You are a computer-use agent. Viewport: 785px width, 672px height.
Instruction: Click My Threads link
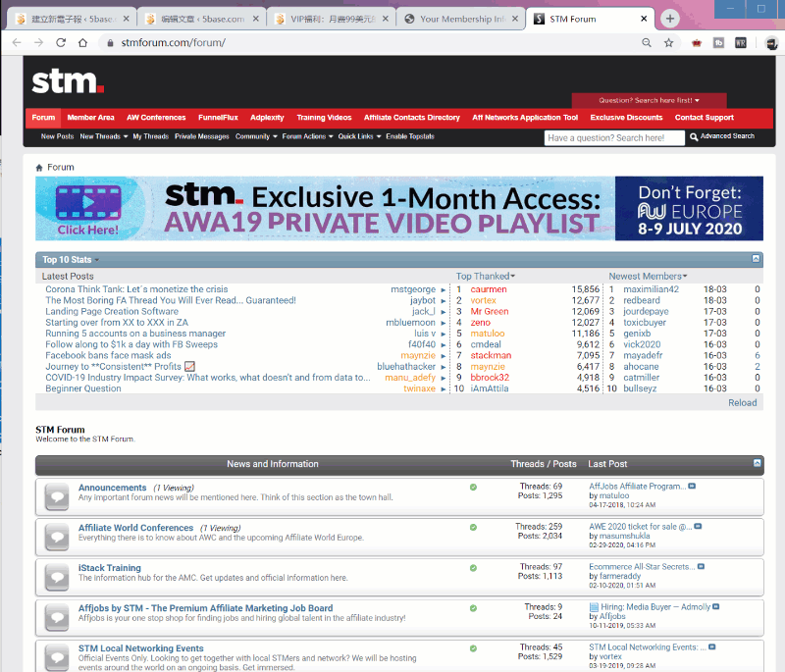151,136
